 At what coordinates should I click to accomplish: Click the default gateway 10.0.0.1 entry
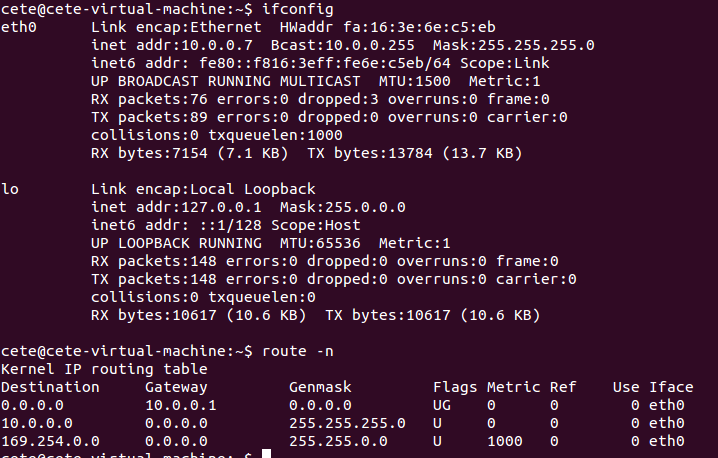(181, 405)
